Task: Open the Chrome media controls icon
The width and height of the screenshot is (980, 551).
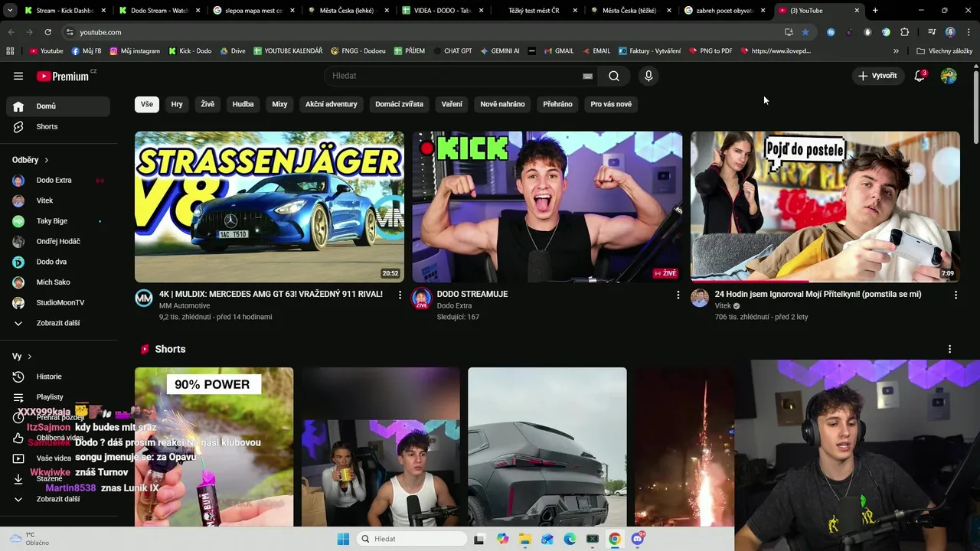Action: click(932, 32)
